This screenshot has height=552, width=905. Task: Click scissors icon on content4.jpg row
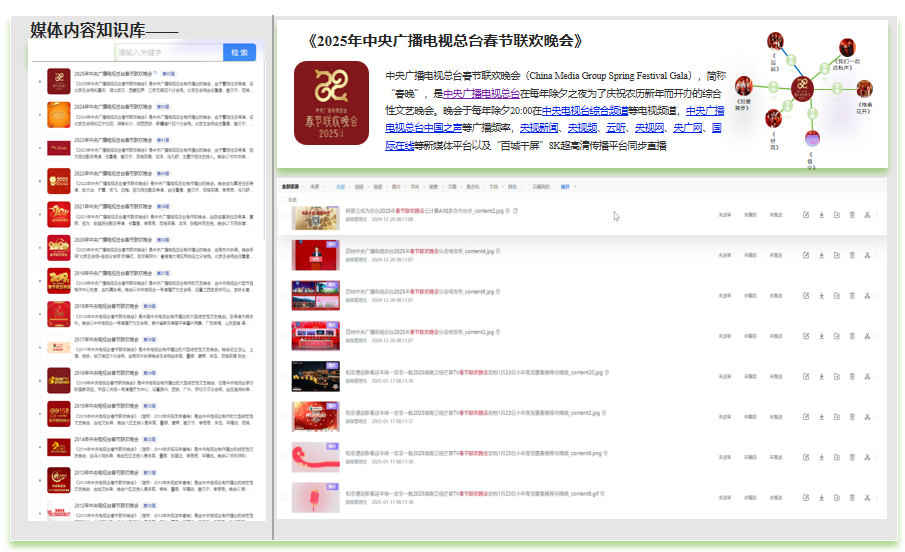tap(867, 255)
